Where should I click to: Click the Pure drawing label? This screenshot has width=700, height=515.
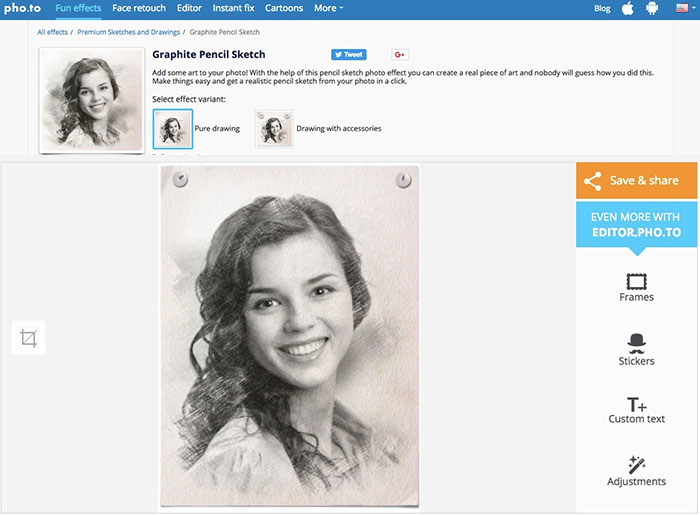tap(217, 129)
